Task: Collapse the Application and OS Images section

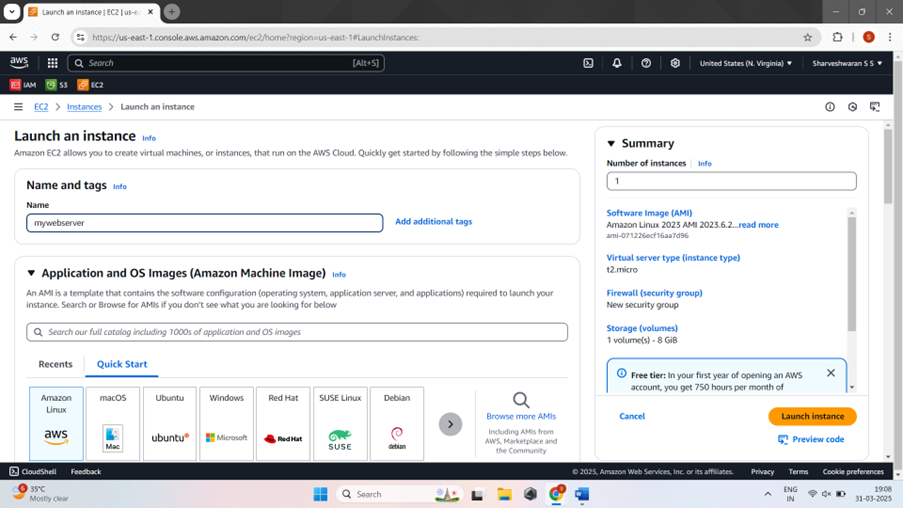Action: (31, 273)
